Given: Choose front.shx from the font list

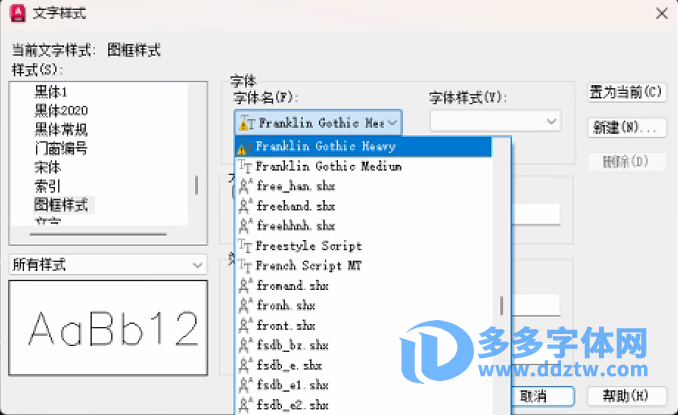Looking at the screenshot, I should (286, 326).
